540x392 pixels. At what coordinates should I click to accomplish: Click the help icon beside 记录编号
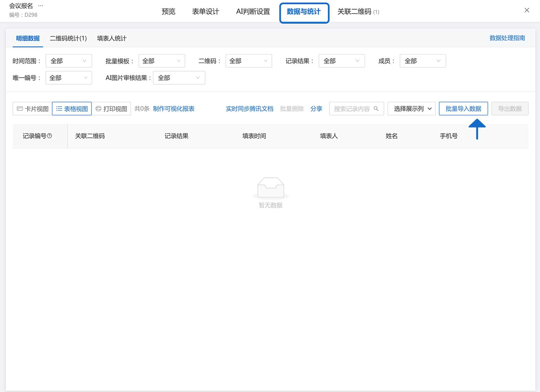point(50,136)
